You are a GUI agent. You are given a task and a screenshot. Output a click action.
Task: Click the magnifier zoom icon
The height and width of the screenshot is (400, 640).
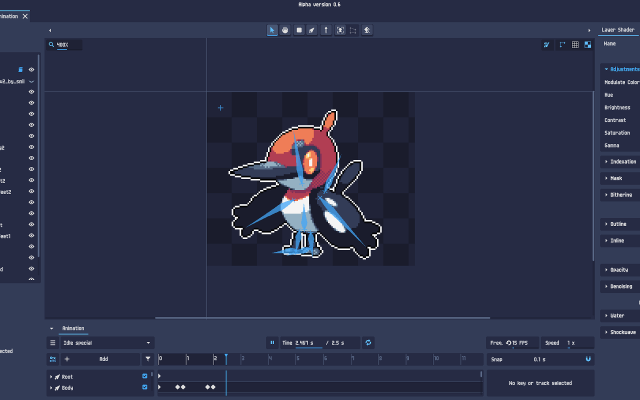pyautogui.click(x=51, y=44)
